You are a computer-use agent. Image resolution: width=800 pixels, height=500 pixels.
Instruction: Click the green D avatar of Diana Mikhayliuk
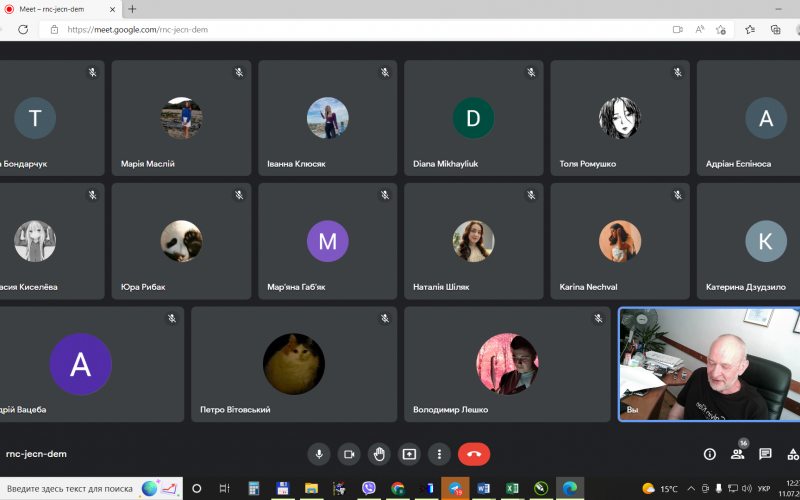(x=473, y=118)
